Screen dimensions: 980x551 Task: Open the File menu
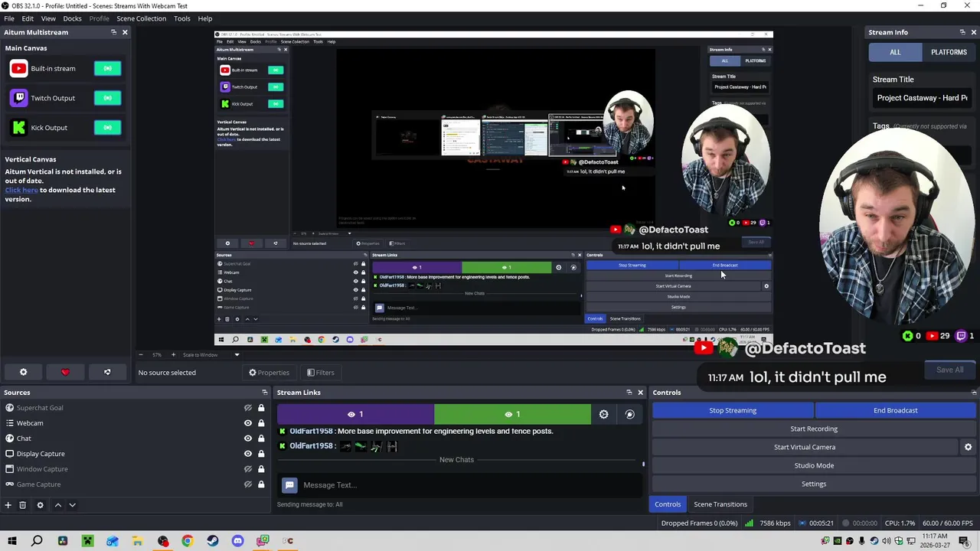[x=9, y=18]
